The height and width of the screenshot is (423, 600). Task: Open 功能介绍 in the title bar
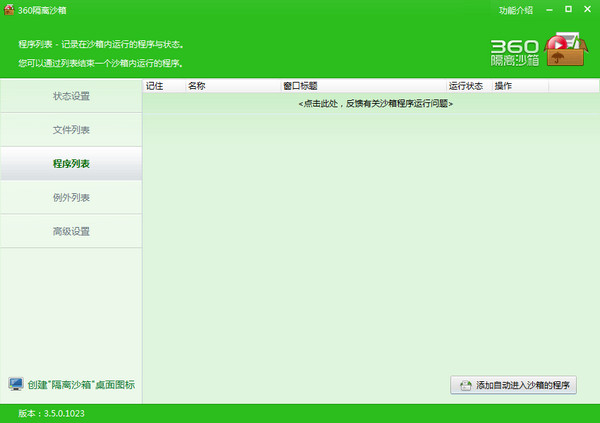tap(516, 10)
